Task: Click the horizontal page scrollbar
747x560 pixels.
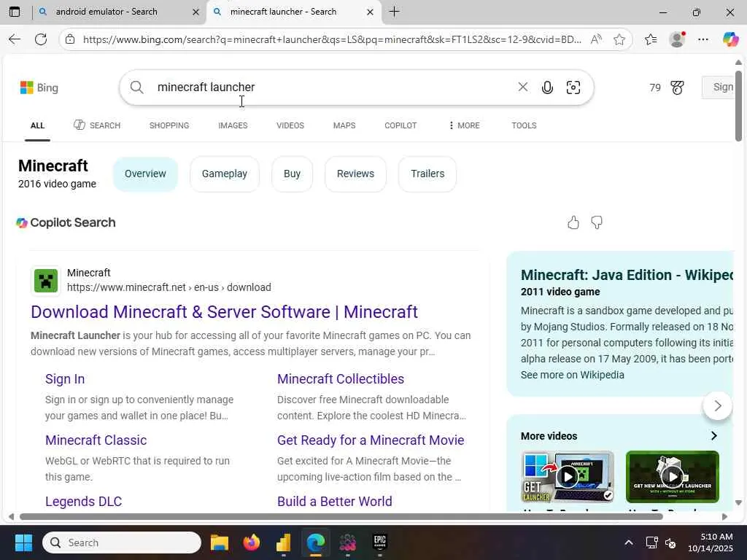Action: pyautogui.click(x=341, y=517)
